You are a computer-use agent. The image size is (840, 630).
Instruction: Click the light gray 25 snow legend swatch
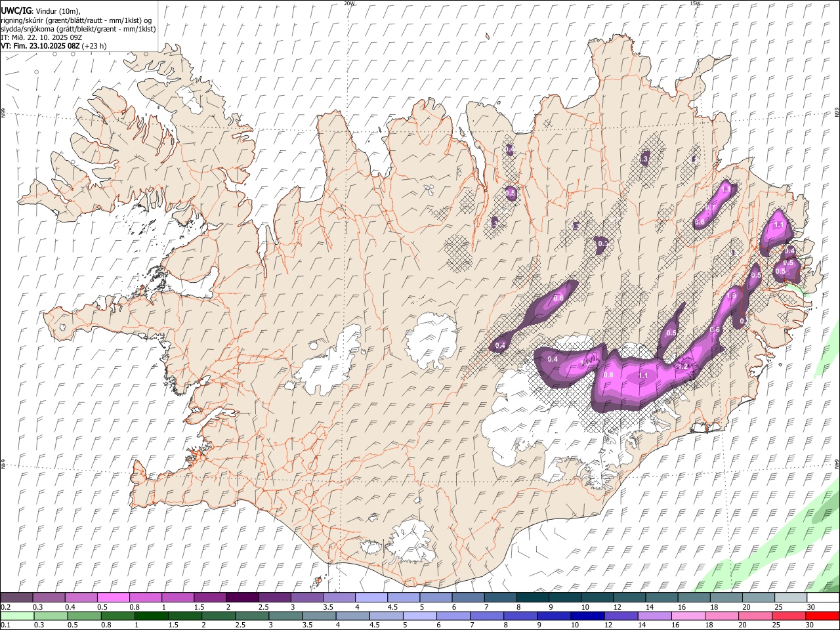pyautogui.click(x=791, y=598)
